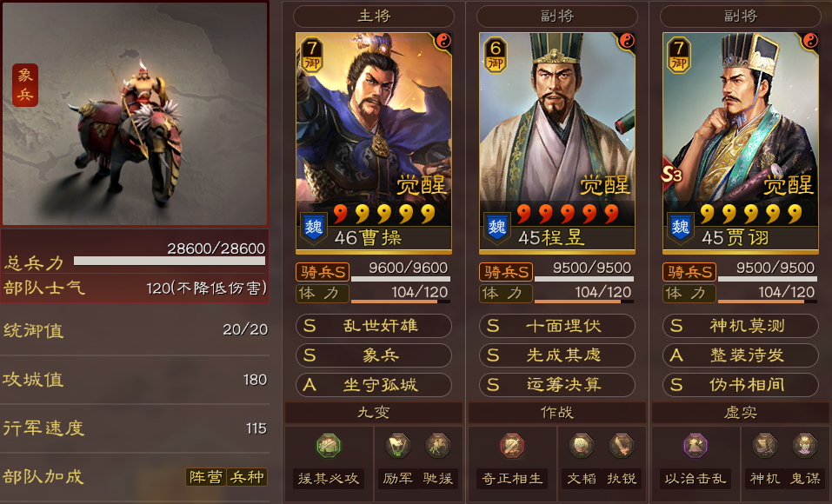
Task: Click the 援其必攻 formation icon
Action: click(x=329, y=446)
